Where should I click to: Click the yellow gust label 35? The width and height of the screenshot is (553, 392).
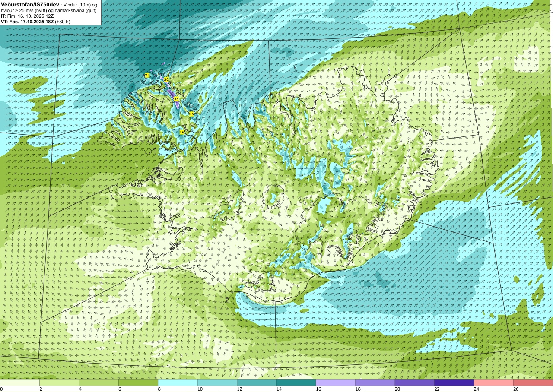coord(176,99)
